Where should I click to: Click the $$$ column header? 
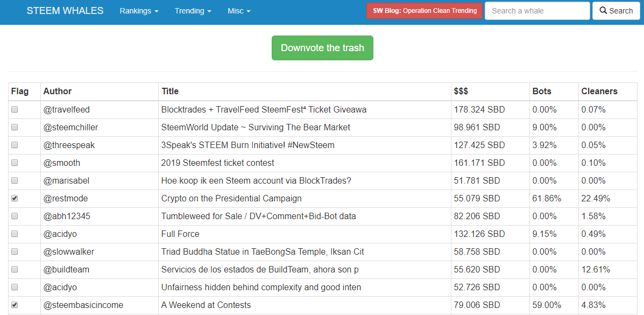tap(461, 92)
